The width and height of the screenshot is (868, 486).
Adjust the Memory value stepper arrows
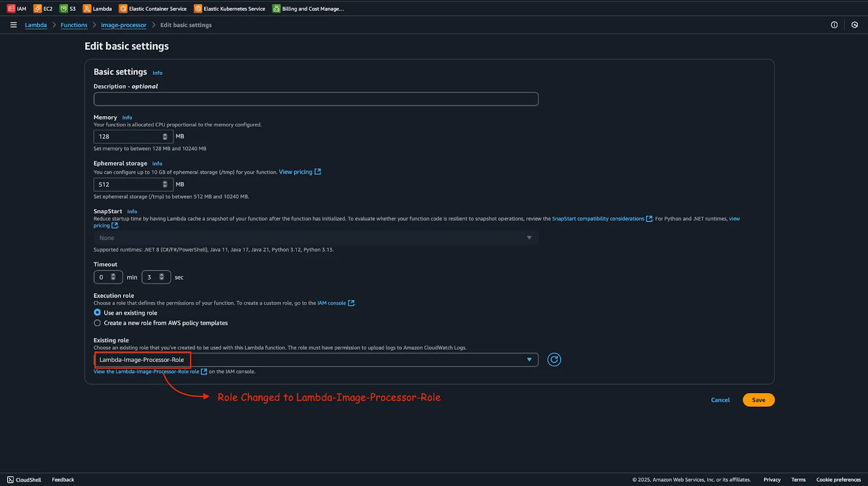(x=165, y=136)
